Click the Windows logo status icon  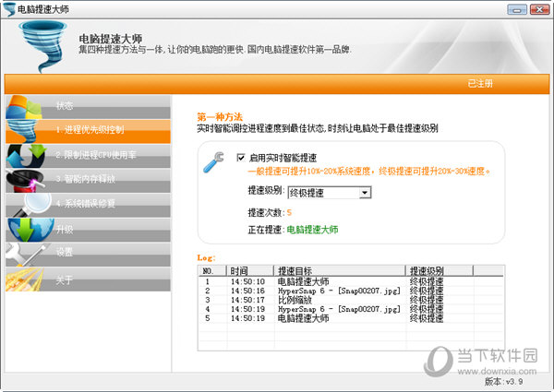coord(24,107)
